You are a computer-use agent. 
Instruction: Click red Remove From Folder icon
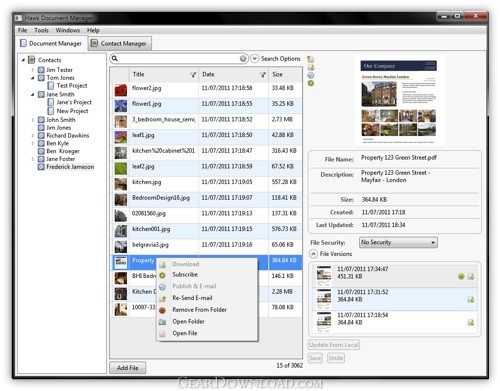tap(162, 310)
